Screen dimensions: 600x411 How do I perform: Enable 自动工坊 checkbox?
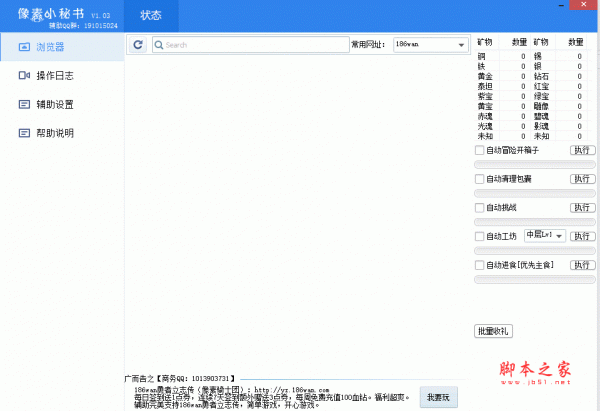pos(480,236)
